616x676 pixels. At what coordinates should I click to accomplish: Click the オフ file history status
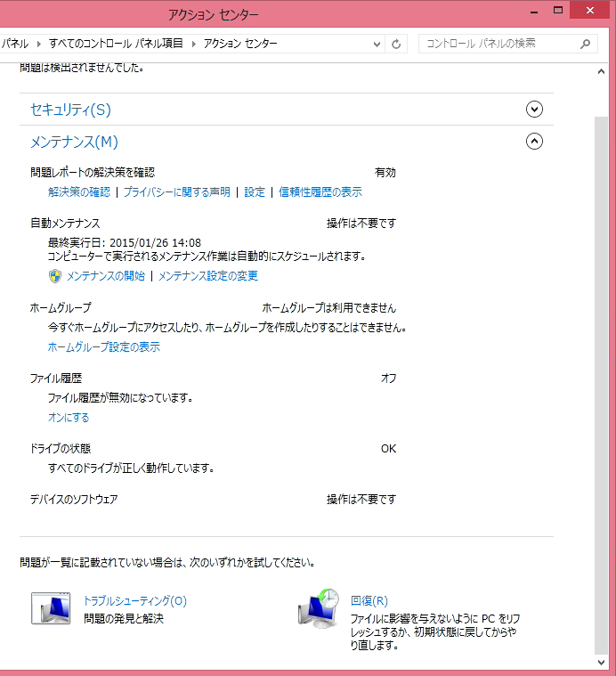(388, 379)
